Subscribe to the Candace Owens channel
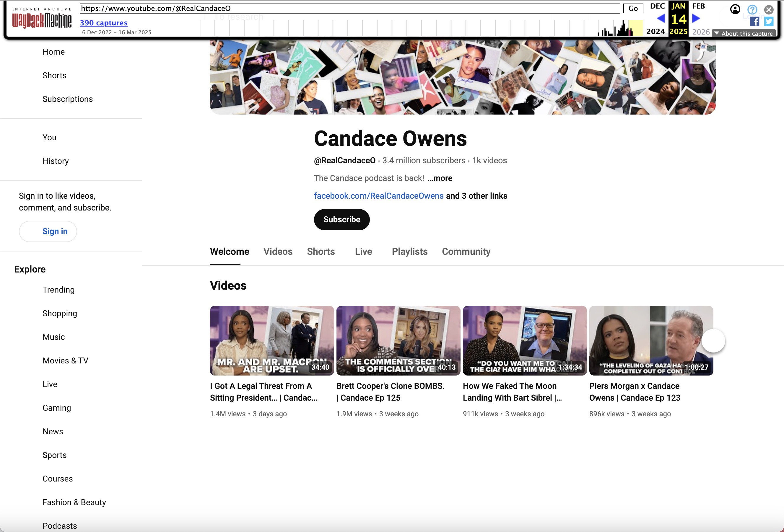Image resolution: width=784 pixels, height=532 pixels. point(341,219)
